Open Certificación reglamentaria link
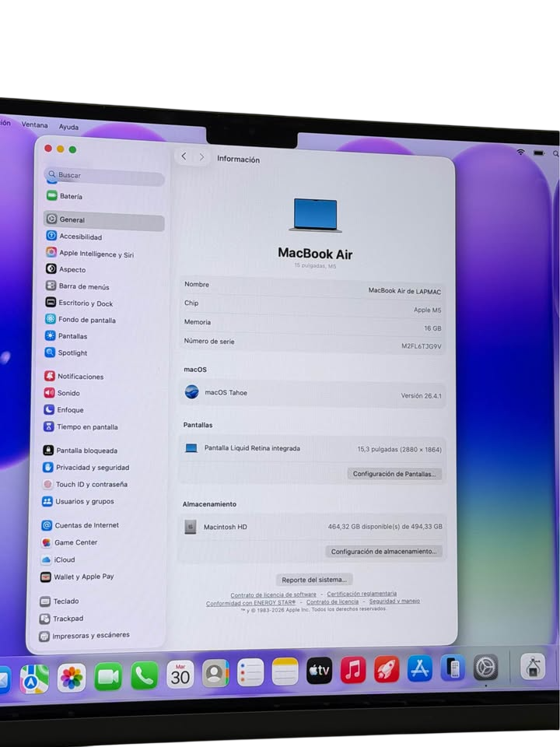The width and height of the screenshot is (560, 747). tap(362, 594)
